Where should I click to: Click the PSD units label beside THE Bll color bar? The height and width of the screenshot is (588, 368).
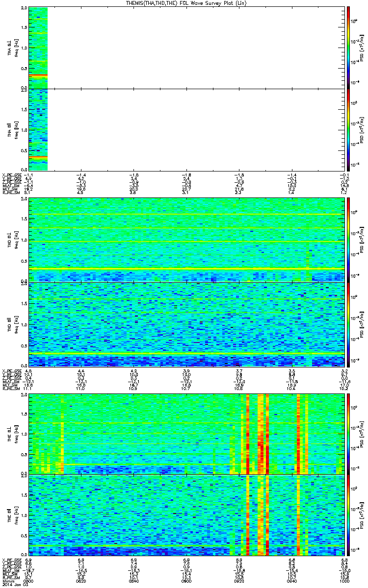tap(362, 515)
